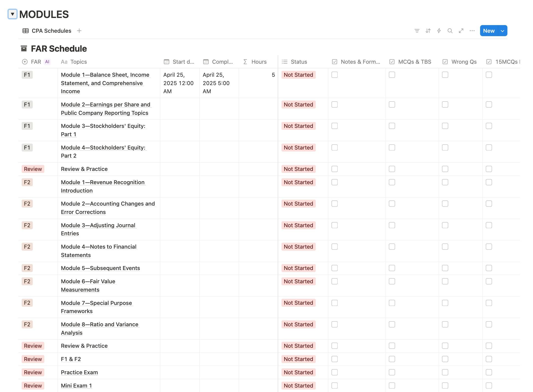The height and width of the screenshot is (392, 533).
Task: Open Module 3—Adjusting Journal Entries page
Action: 98,229
